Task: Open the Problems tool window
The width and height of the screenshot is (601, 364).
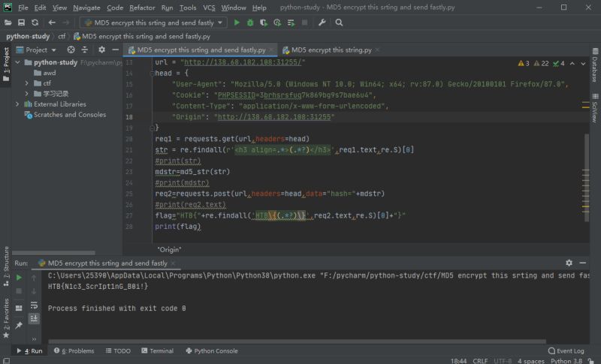Action: click(x=74, y=351)
